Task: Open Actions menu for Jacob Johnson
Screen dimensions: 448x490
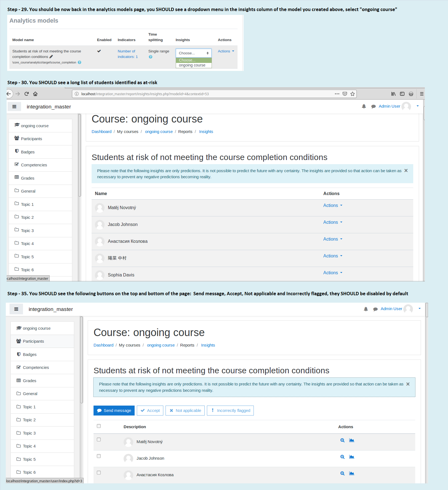Action: [333, 222]
